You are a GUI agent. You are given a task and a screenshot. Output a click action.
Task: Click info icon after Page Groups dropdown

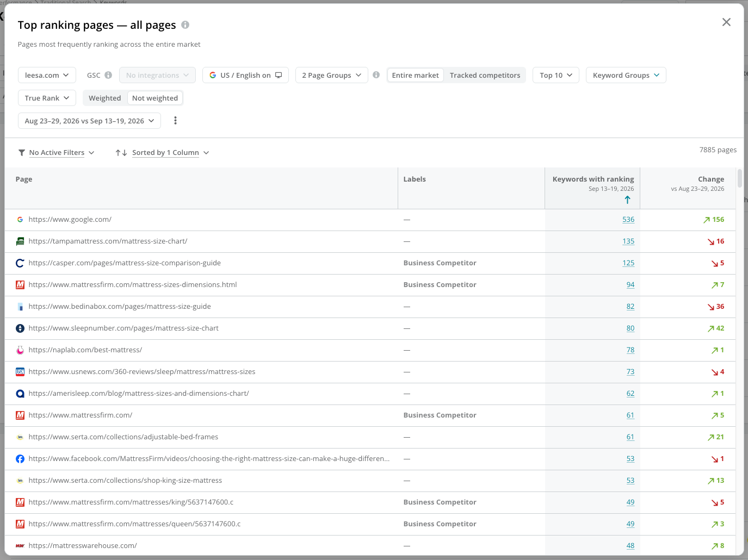(376, 75)
